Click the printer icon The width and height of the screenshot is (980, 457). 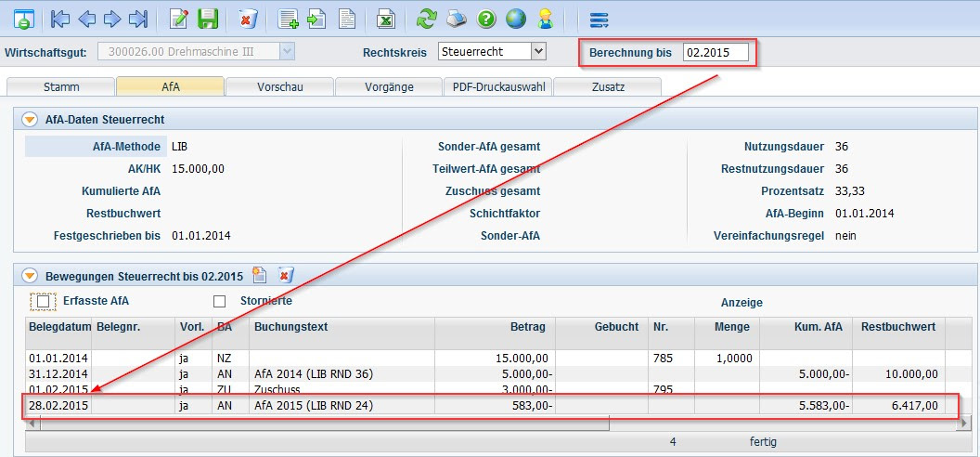coord(457,20)
